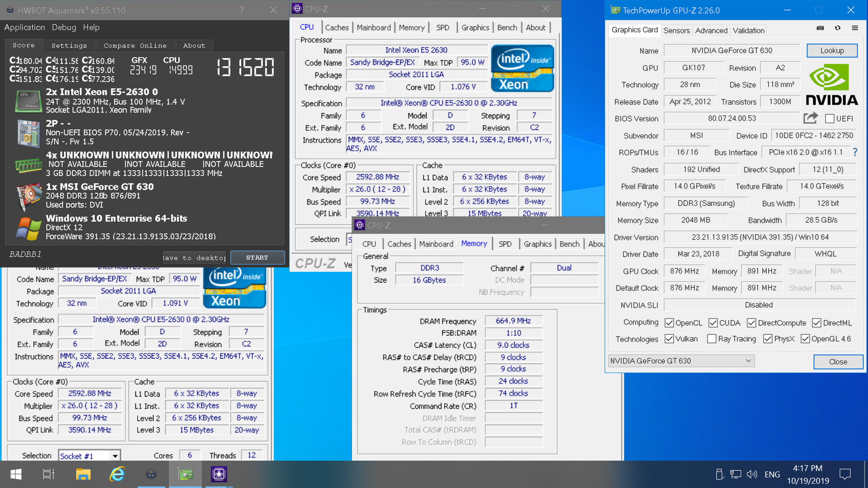868x488 pixels.
Task: Click the Intel Xeon logo in the lower-left CPU-Z window
Action: [234, 287]
